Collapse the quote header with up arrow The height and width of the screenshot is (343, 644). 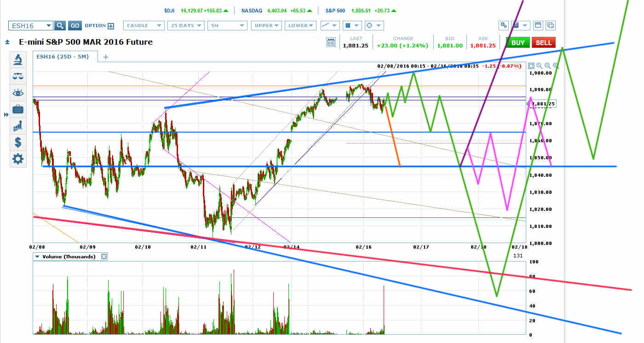pos(7,42)
